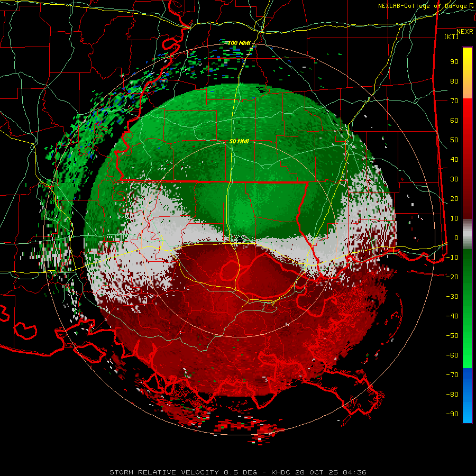Click the 90 value on velocity scale
Image resolution: width=476 pixels, height=476 pixels.
[x=454, y=62]
